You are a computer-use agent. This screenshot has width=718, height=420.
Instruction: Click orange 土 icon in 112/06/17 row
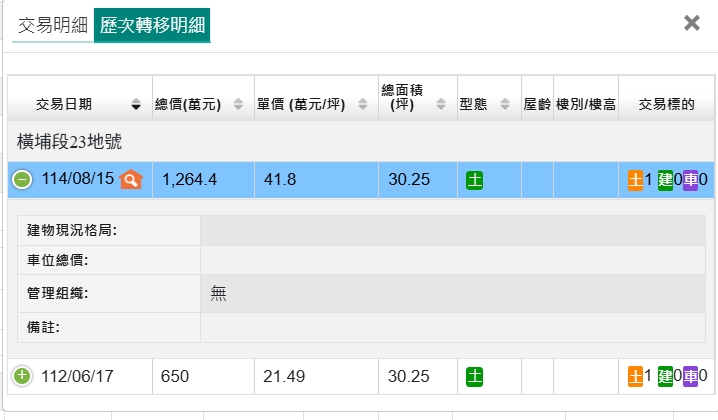pos(635,377)
